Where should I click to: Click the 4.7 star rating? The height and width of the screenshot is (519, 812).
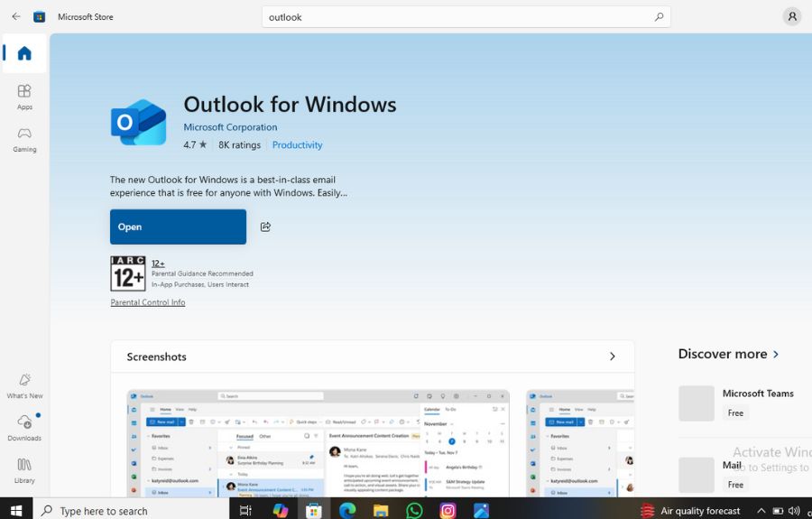tap(195, 144)
